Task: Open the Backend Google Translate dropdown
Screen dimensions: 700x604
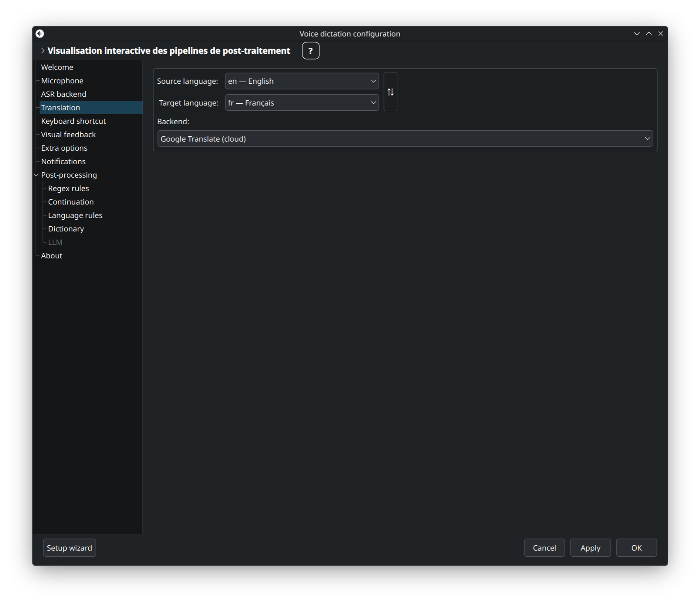Action: point(405,139)
